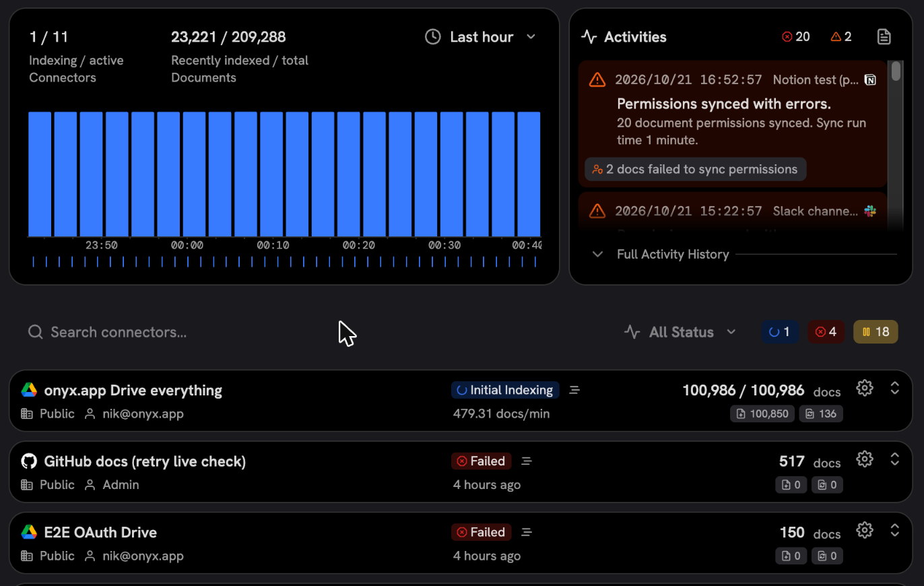The width and height of the screenshot is (924, 586).
Task: Click the Slack icon on the Slack channel activity
Action: click(870, 211)
